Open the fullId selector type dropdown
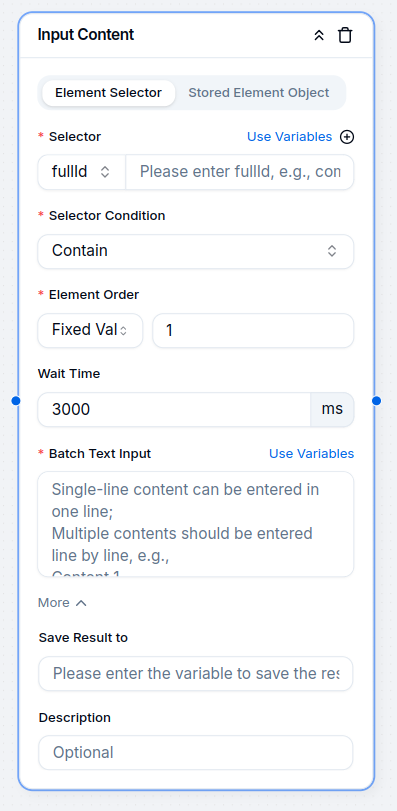397x811 pixels. pos(82,172)
